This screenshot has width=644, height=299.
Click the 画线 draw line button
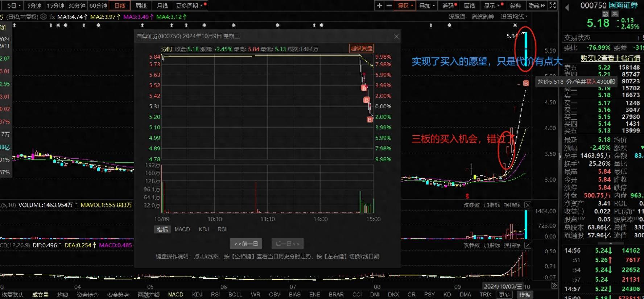point(470,5)
